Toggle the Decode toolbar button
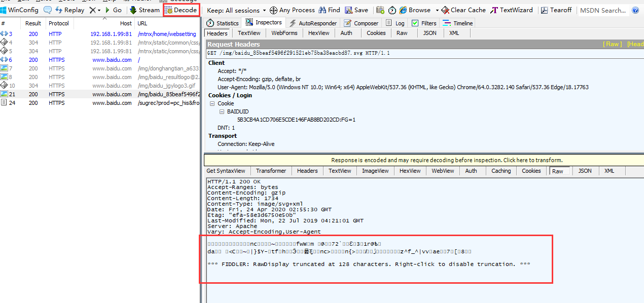The height and width of the screenshot is (303, 644). pos(181,10)
